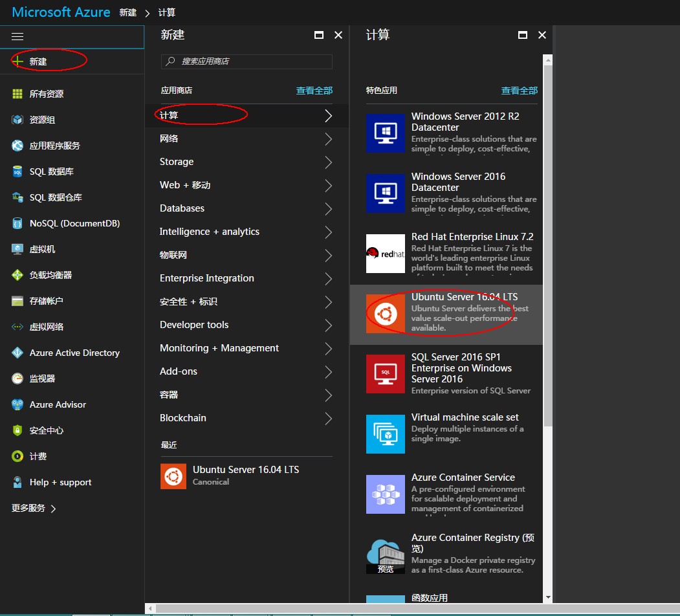Click 查看全部 link in 计算 blade

click(x=519, y=91)
